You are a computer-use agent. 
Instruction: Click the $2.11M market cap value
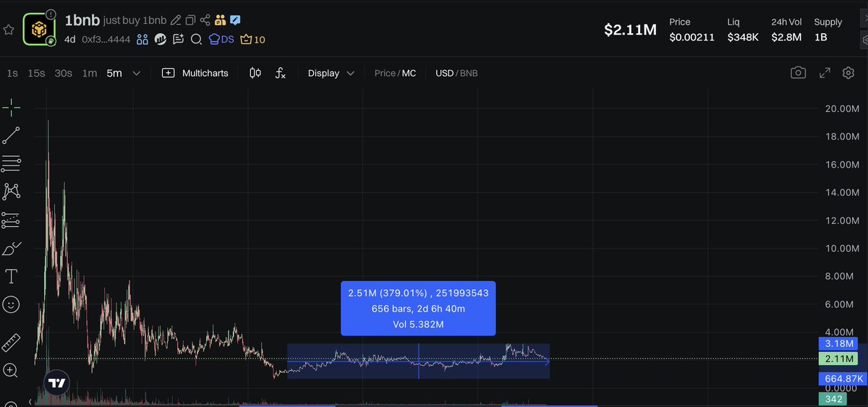point(630,30)
